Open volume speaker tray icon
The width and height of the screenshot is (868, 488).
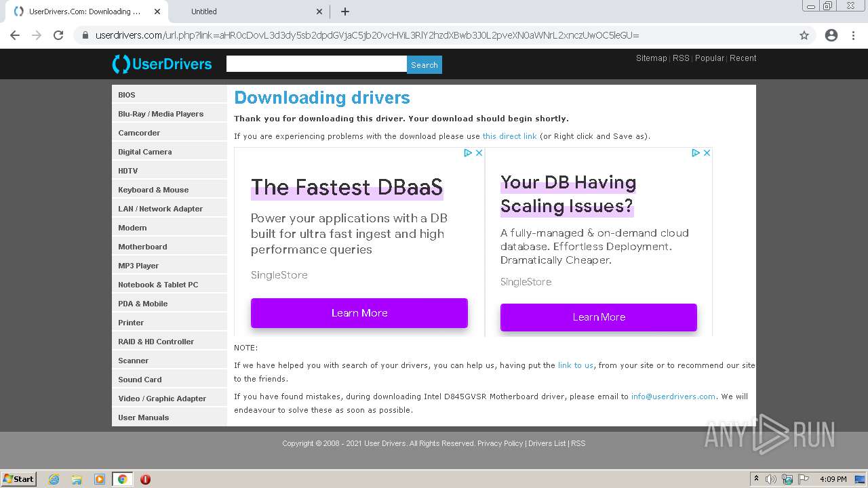(771, 479)
